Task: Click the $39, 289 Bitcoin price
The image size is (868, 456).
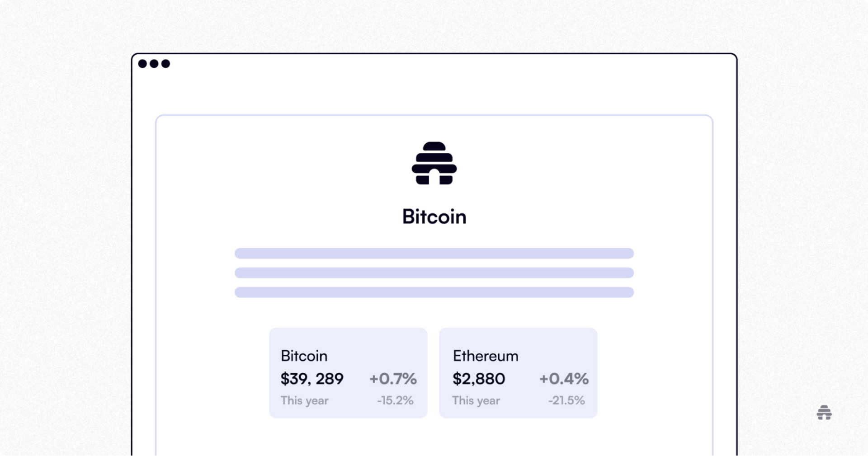Action: pyautogui.click(x=312, y=379)
